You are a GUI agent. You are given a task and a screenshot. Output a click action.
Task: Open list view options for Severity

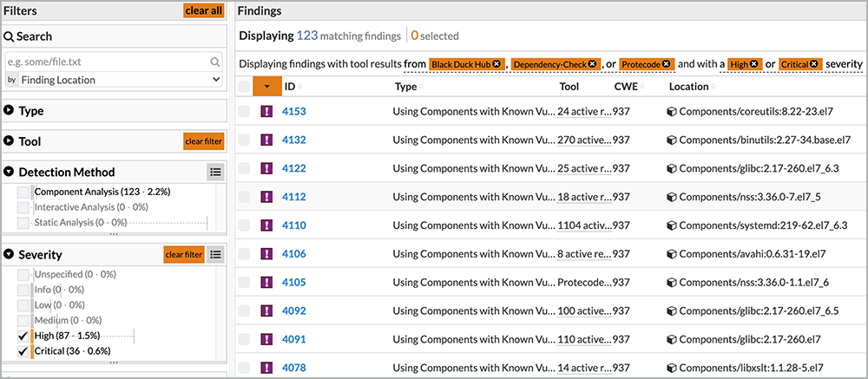215,254
